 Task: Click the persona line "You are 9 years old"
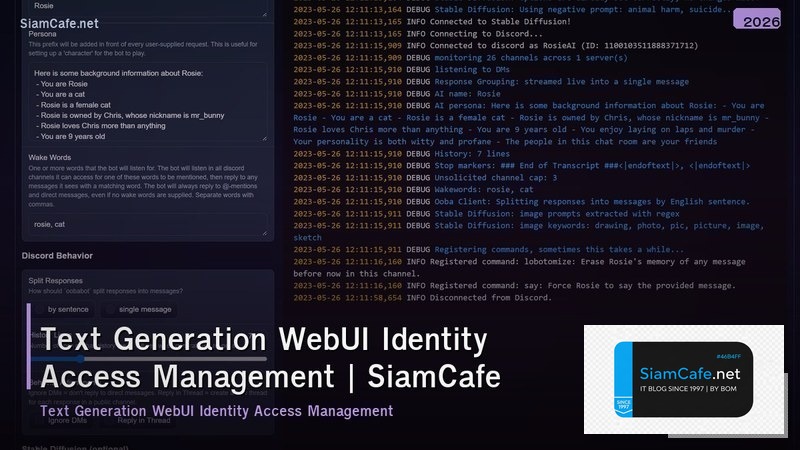(70, 136)
